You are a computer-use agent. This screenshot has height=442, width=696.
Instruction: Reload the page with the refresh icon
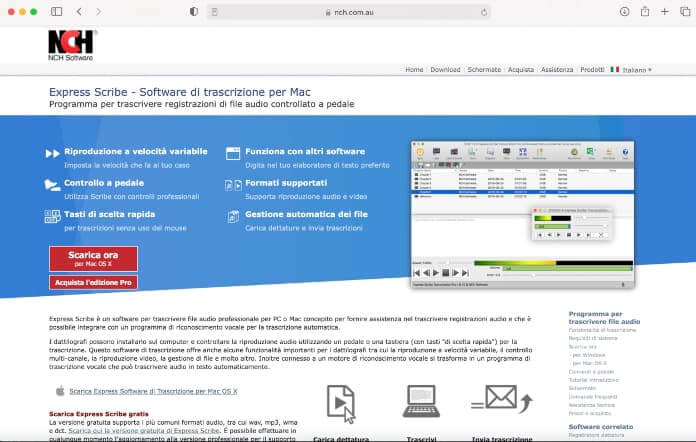[x=484, y=12]
